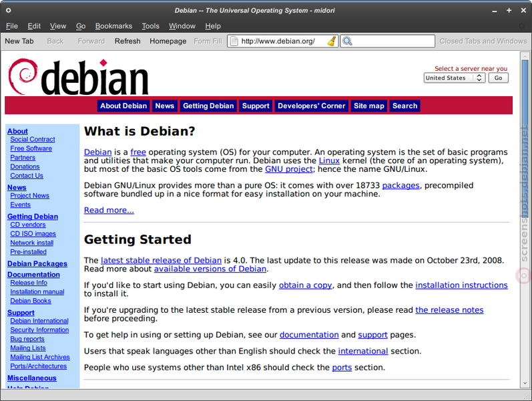The height and width of the screenshot is (401, 532).
Task: Click the Forward toolbar button
Action: [x=91, y=41]
